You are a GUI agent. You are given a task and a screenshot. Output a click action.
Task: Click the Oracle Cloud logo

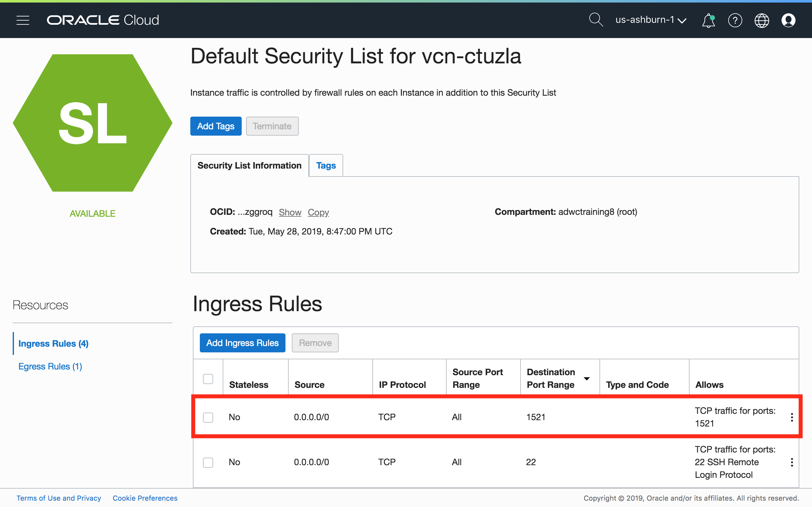[x=103, y=20]
